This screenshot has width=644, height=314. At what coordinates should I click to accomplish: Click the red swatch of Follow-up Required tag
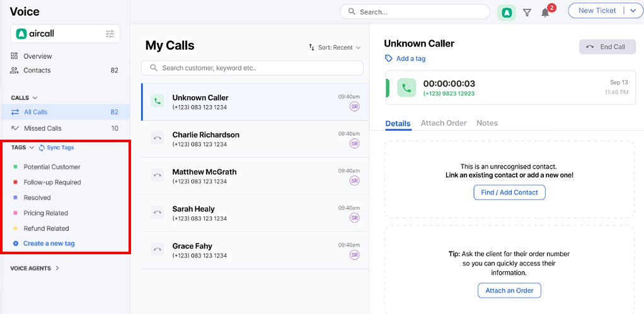15,182
